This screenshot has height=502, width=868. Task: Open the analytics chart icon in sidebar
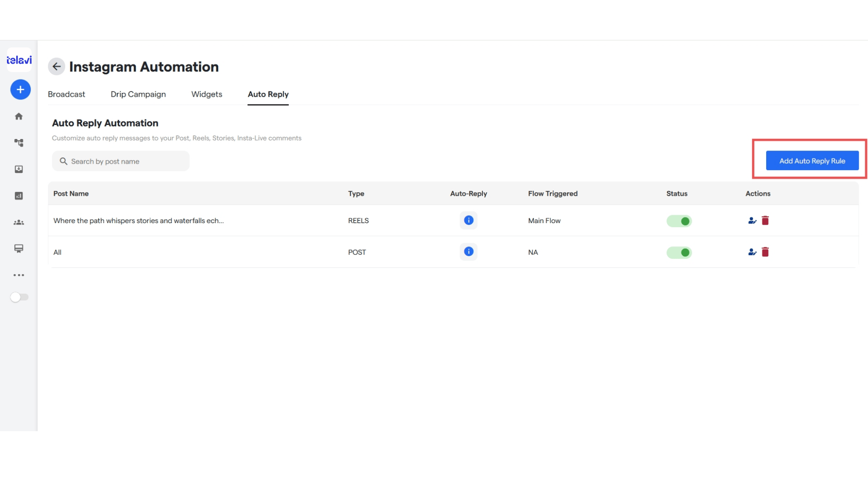(19, 196)
